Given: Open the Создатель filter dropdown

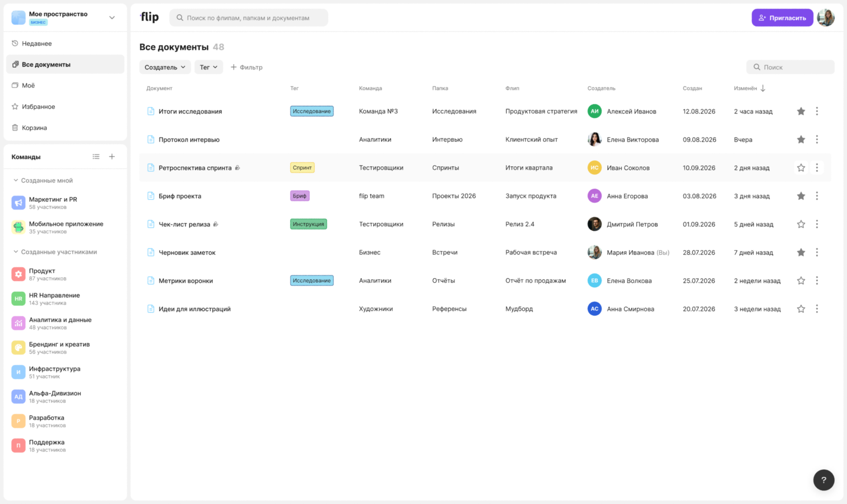Looking at the screenshot, I should [165, 67].
